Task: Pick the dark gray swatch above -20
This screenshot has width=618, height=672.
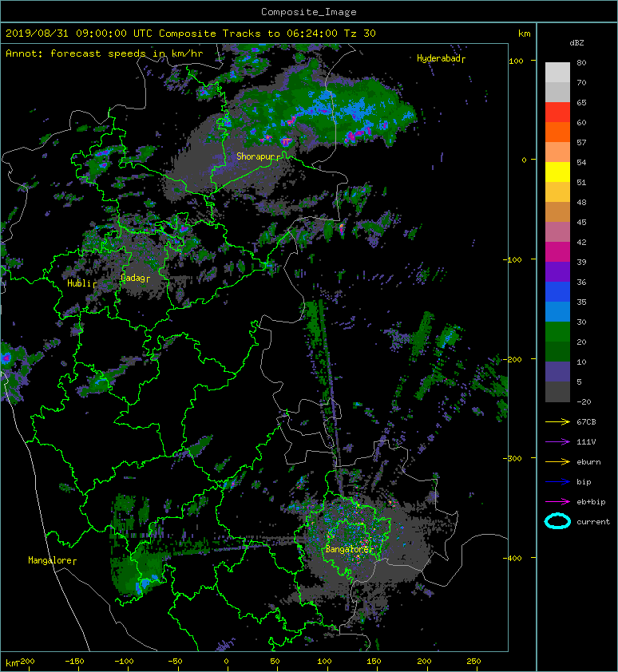Action: (557, 392)
